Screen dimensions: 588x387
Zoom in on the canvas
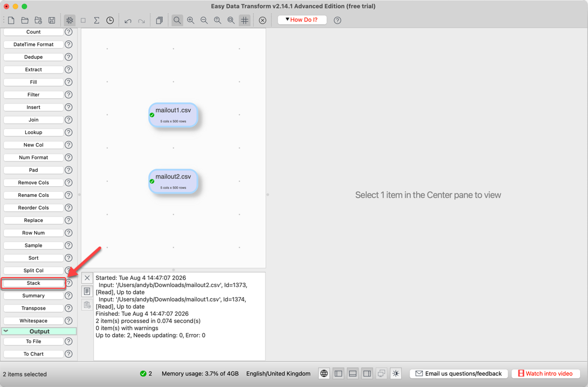(x=191, y=20)
